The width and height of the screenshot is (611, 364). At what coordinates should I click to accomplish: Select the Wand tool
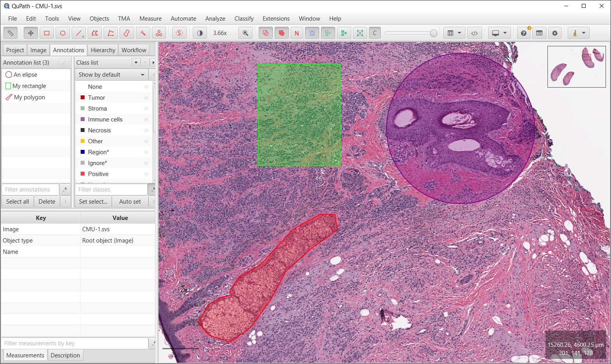click(x=143, y=33)
